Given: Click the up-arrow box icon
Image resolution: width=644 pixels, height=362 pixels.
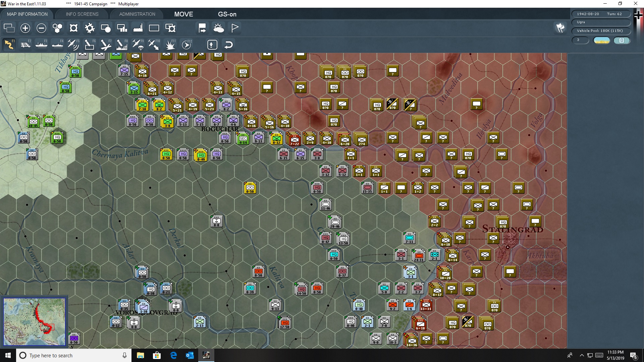Looking at the screenshot, I should [212, 45].
